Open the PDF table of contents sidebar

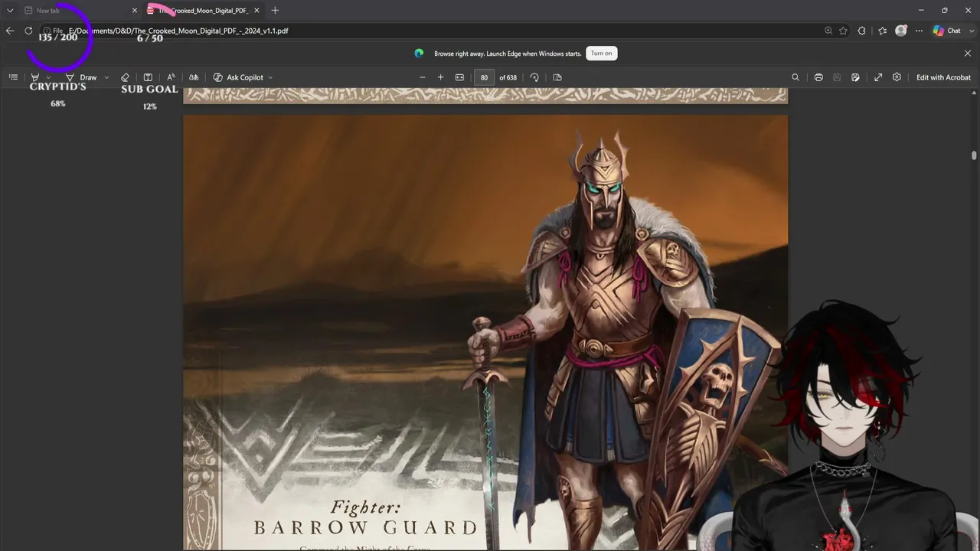[13, 77]
